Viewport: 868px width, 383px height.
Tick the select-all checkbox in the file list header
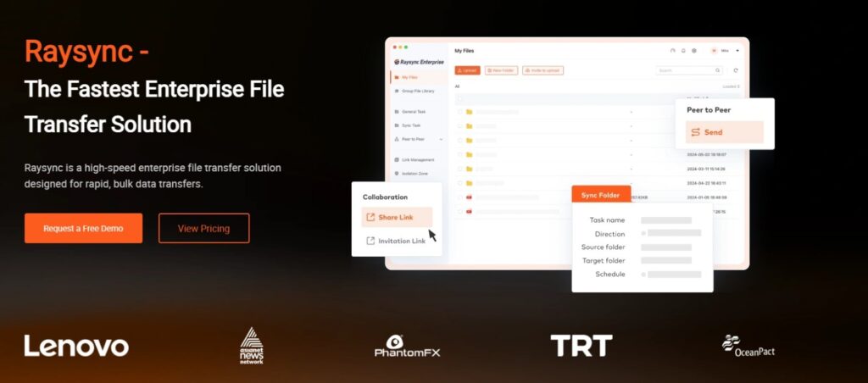(x=460, y=98)
